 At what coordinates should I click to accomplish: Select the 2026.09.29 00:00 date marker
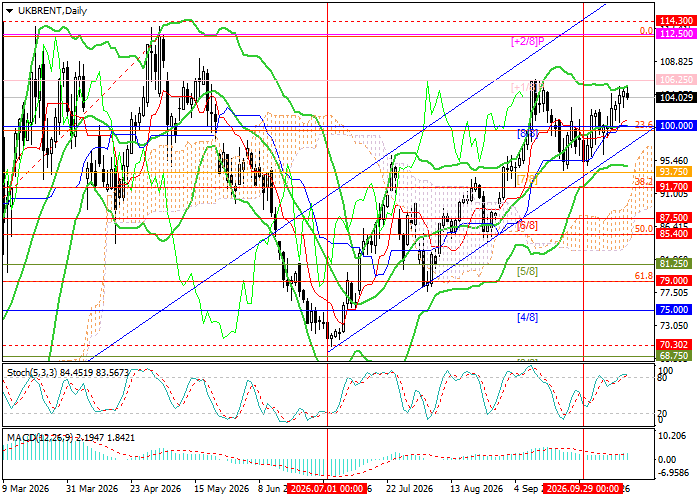click(583, 489)
